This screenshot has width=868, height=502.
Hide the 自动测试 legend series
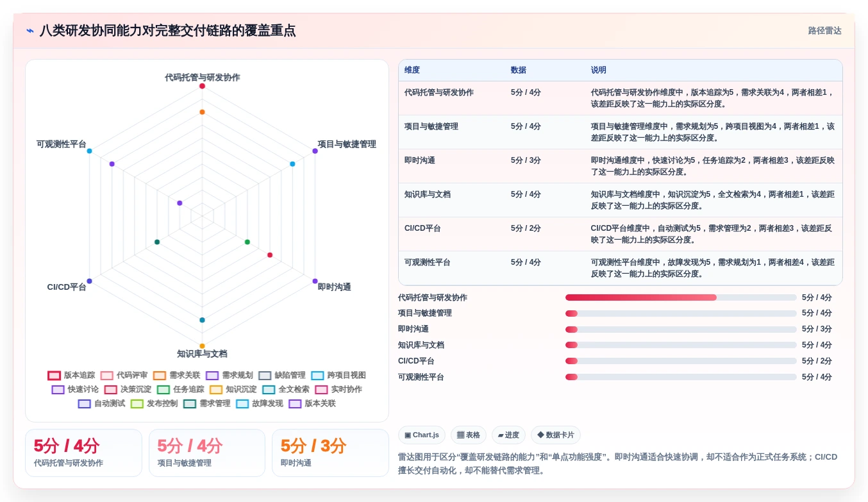tap(101, 404)
